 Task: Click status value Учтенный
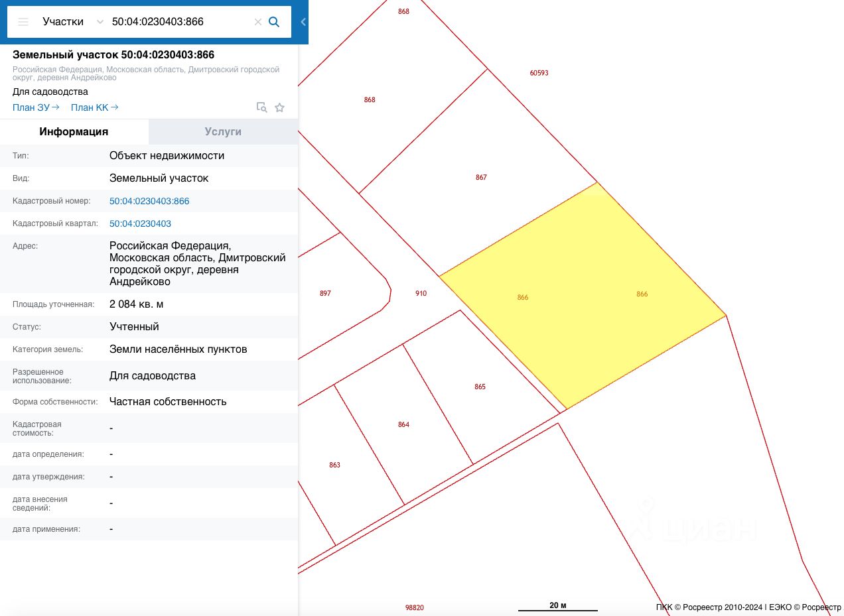134,327
